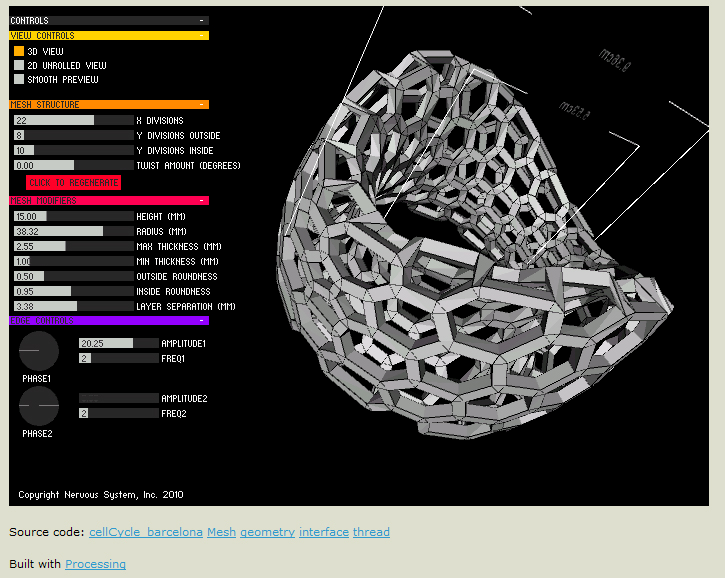Click the View Controls header label
Viewport: 725px width, 578px height.
[43, 36]
